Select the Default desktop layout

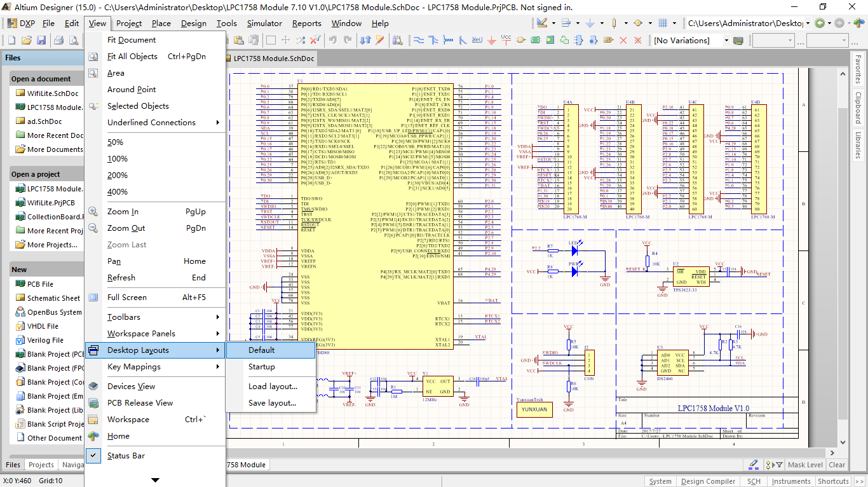tap(271, 350)
